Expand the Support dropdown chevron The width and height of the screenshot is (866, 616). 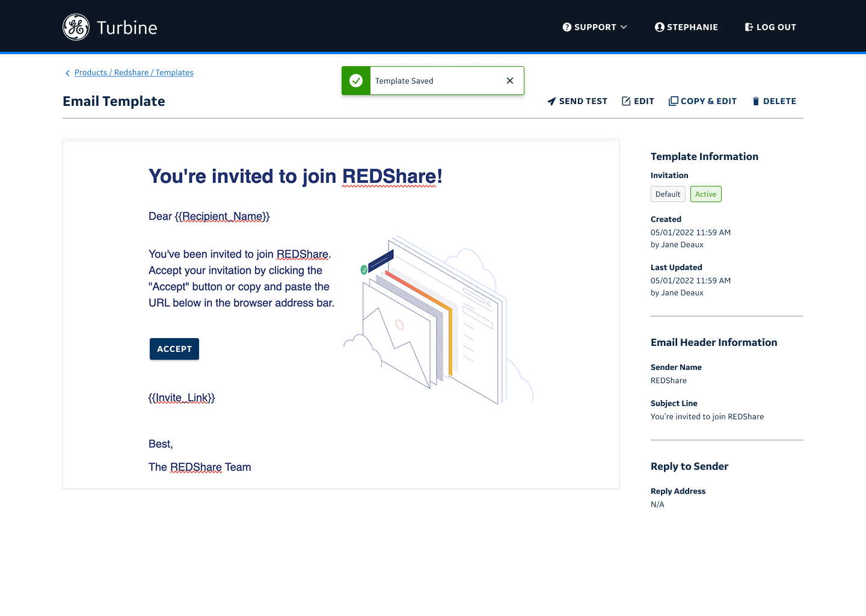(624, 27)
